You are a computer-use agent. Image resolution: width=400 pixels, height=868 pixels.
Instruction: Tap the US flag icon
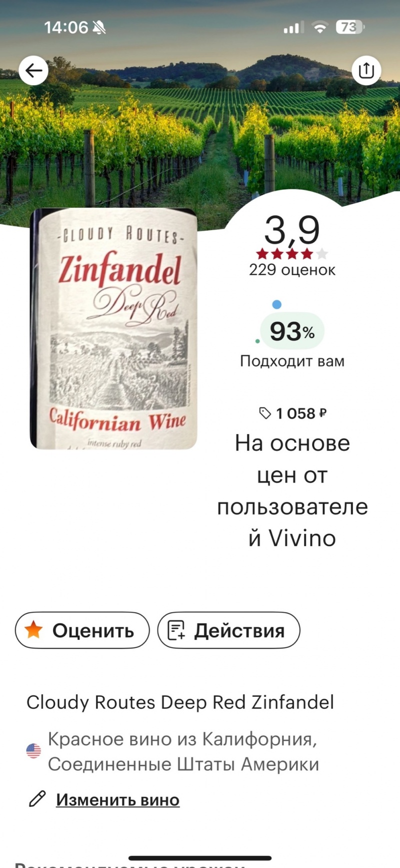pyautogui.click(x=33, y=751)
